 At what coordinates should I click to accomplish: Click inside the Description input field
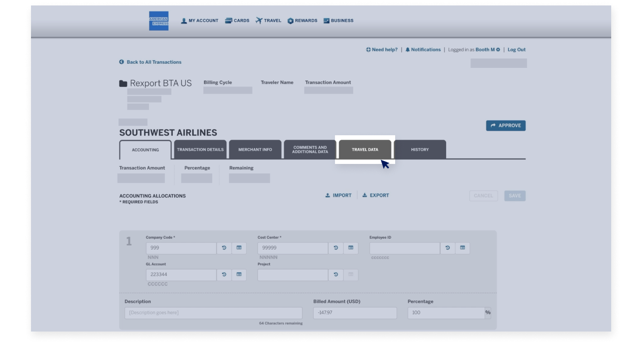click(x=213, y=313)
